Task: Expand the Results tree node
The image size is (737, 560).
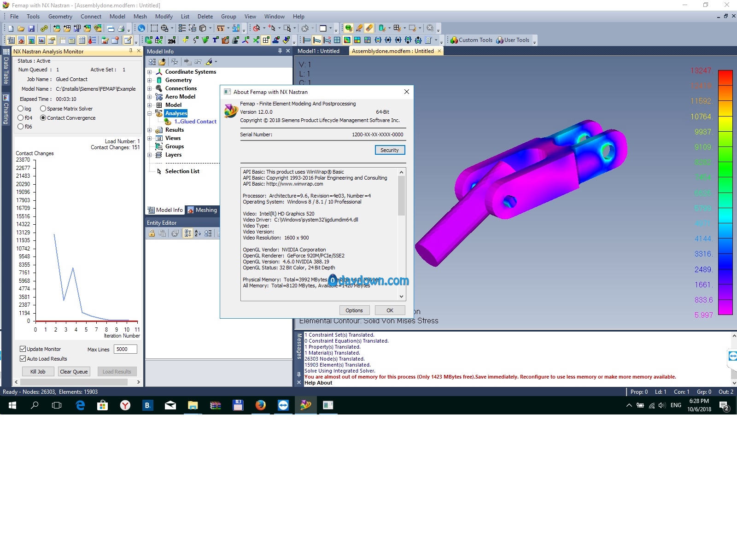Action: pos(149,130)
